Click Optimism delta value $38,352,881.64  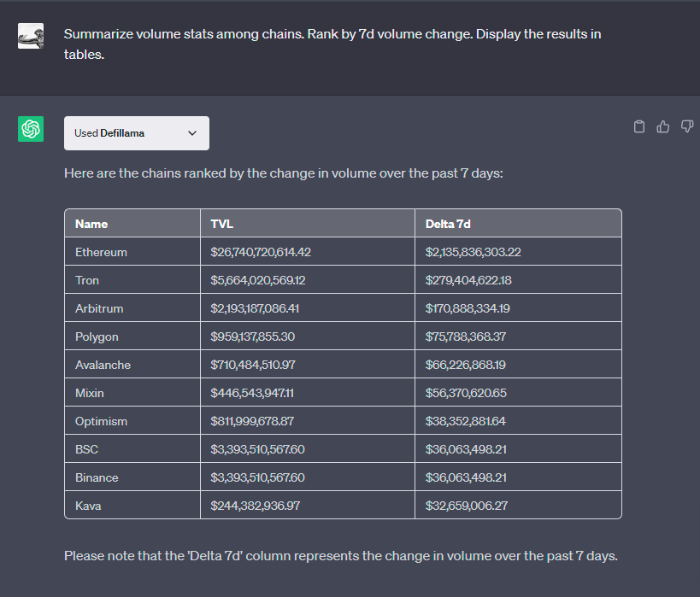[x=466, y=421]
